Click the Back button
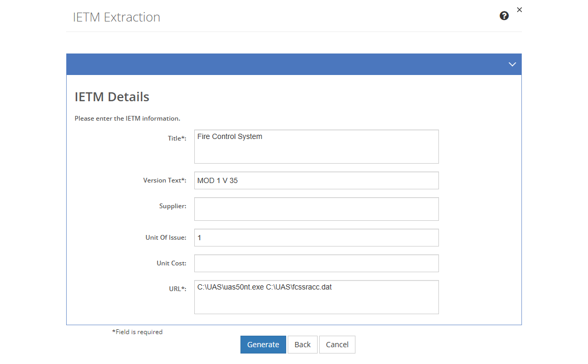 click(x=302, y=345)
